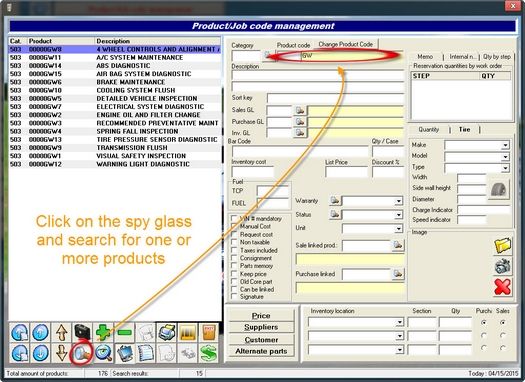Enable VIN # mandatory checkbox

click(234, 218)
